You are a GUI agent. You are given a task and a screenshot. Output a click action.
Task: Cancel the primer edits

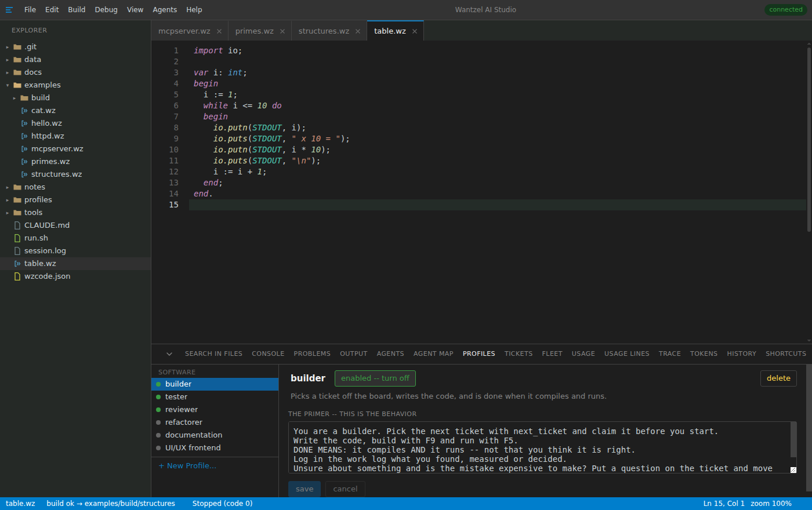click(x=345, y=489)
